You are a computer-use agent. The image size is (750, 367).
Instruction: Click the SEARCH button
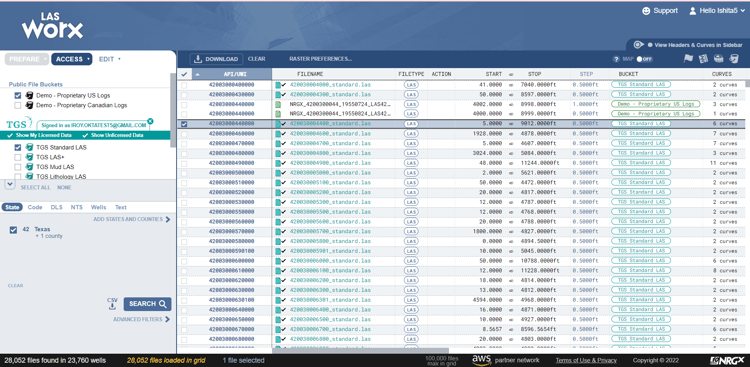(147, 304)
